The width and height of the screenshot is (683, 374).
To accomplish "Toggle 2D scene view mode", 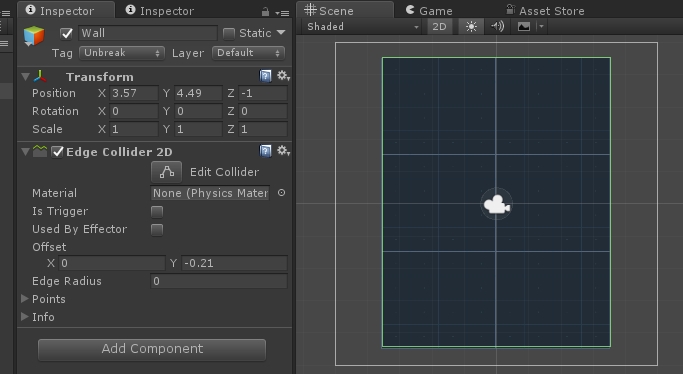I will [439, 27].
